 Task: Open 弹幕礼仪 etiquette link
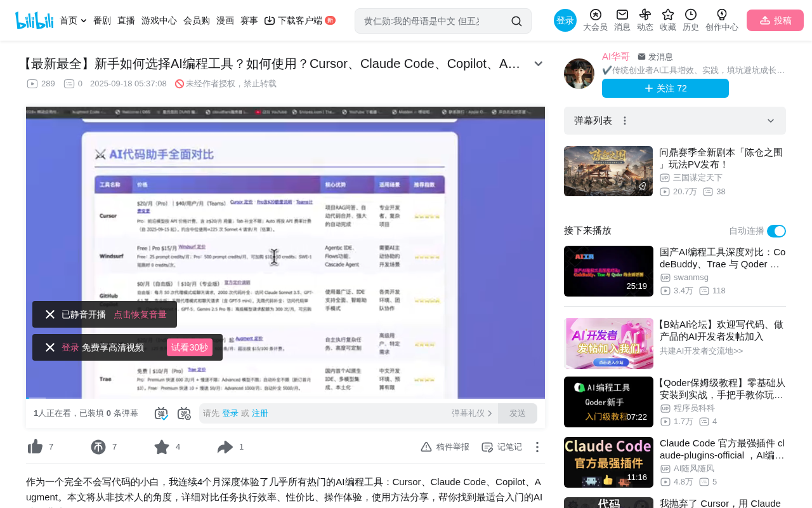coord(472,413)
